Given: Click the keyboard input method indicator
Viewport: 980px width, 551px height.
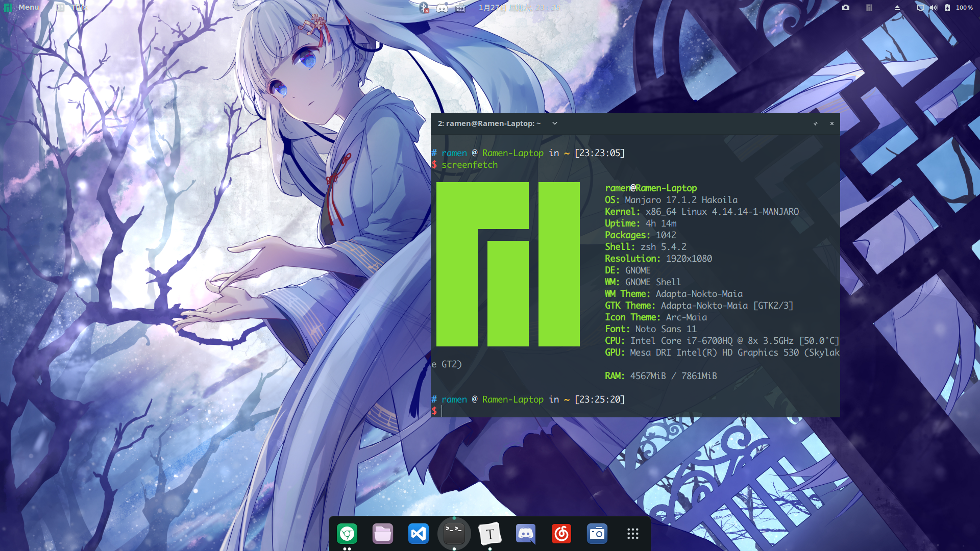Looking at the screenshot, I should pos(460,8).
